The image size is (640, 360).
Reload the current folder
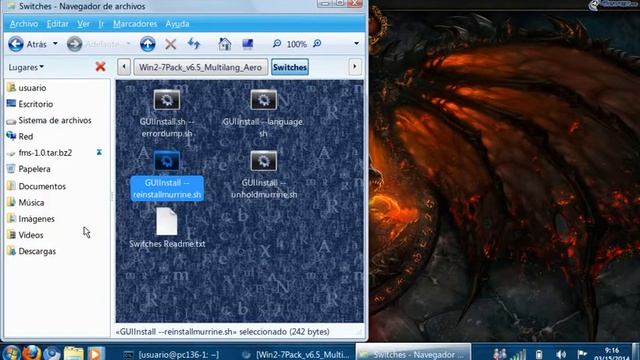pos(194,44)
